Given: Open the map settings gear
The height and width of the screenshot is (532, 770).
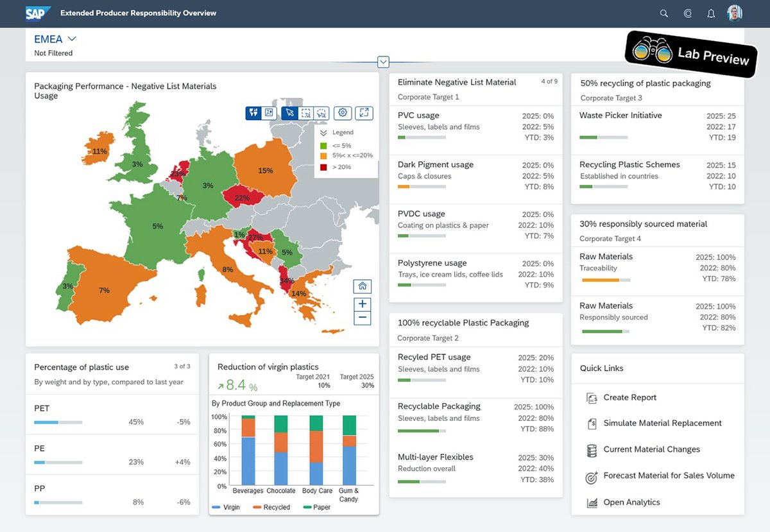Looking at the screenshot, I should [x=343, y=113].
